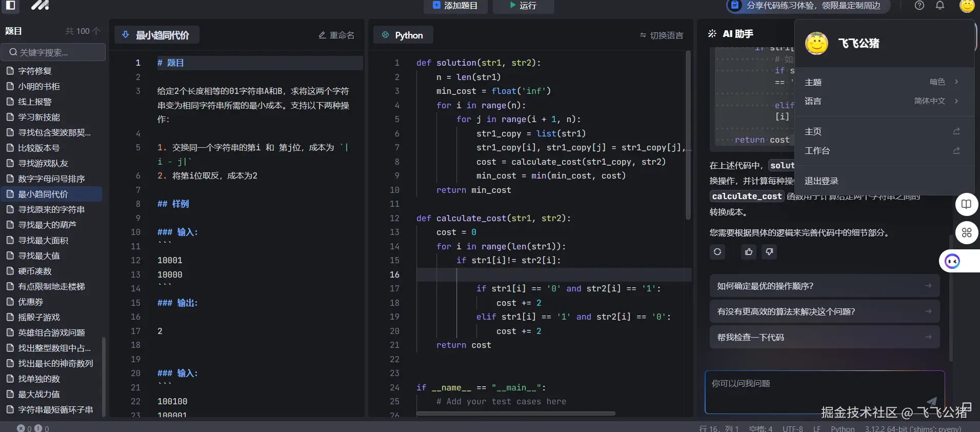Click the problem list scrollbar
The width and height of the screenshot is (980, 432).
click(x=104, y=377)
